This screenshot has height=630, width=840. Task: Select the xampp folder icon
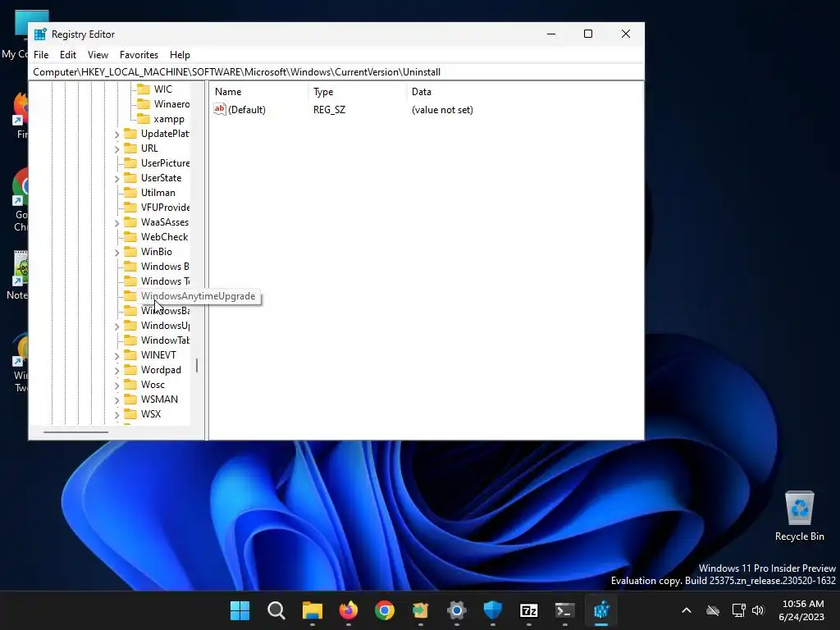coord(144,119)
